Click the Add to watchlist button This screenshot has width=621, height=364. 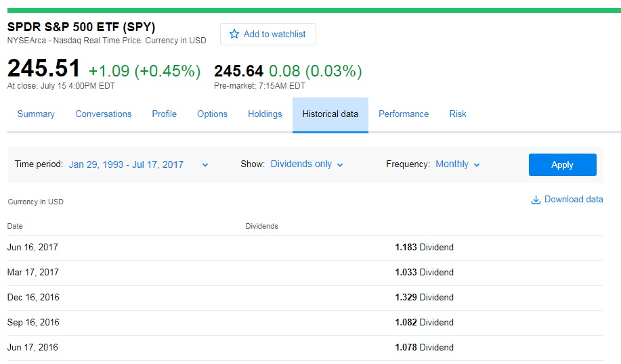pyautogui.click(x=268, y=34)
